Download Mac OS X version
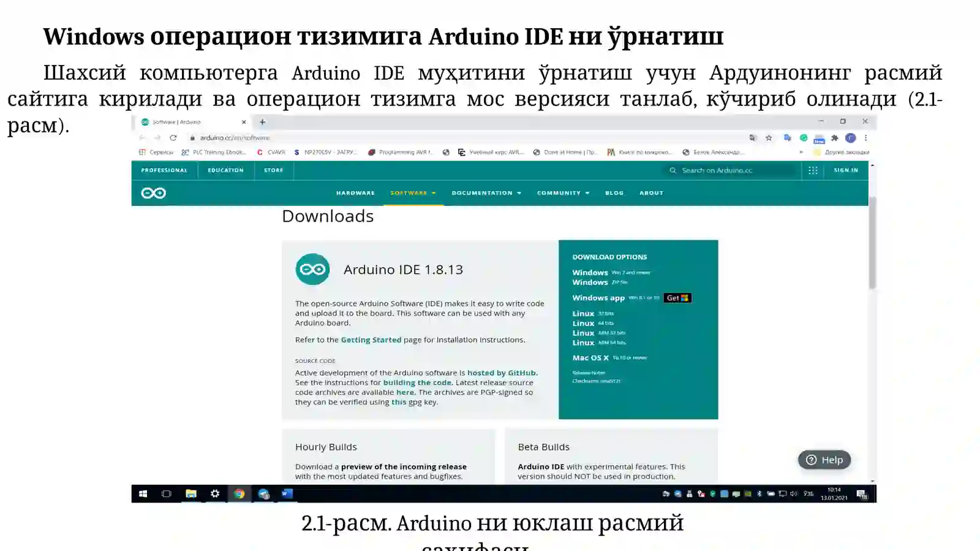Image resolution: width=980 pixels, height=551 pixels. point(609,358)
